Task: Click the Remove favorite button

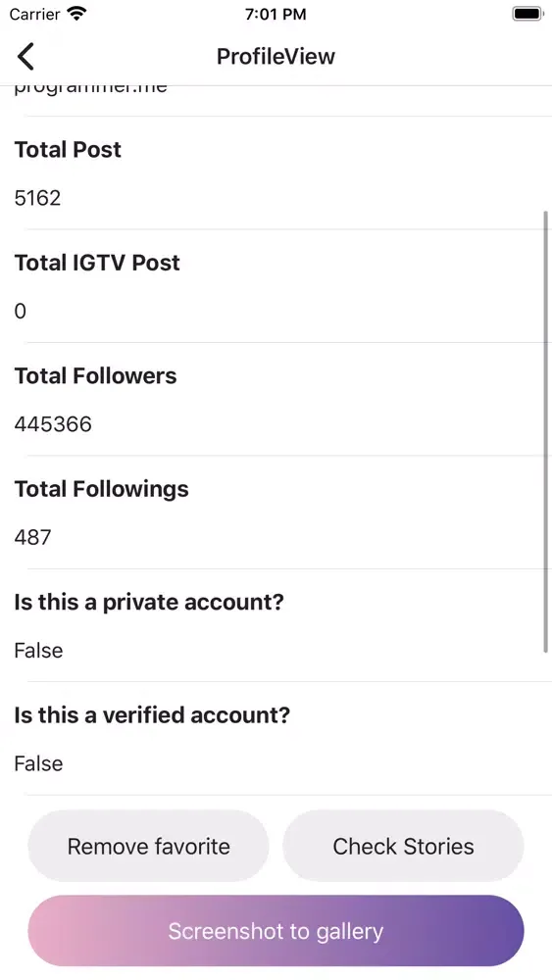Action: [x=148, y=847]
